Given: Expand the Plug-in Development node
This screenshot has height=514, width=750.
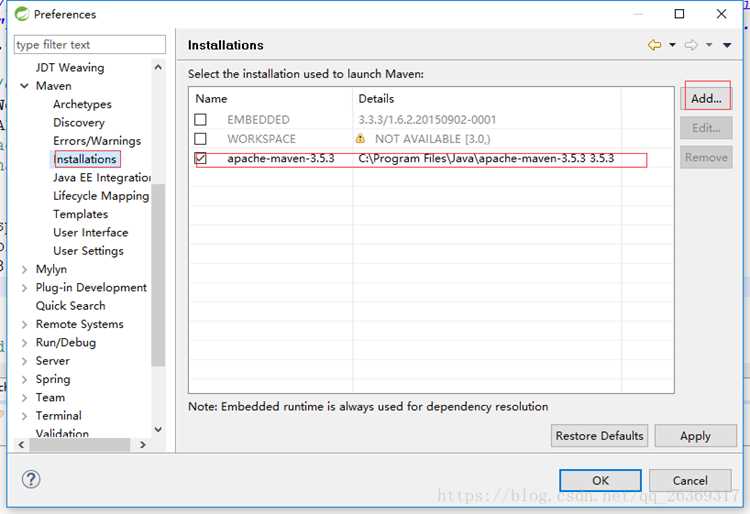Looking at the screenshot, I should click(x=24, y=287).
